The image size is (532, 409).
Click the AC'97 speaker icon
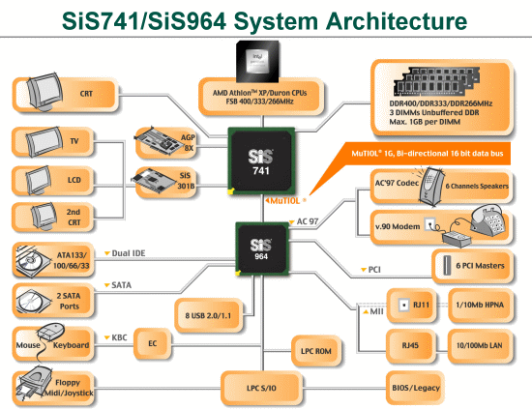(x=432, y=187)
